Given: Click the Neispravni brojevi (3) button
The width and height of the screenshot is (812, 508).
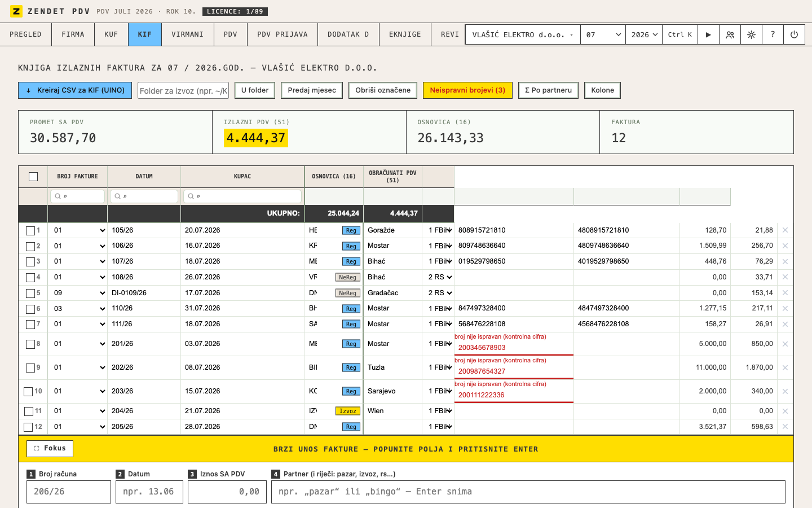Looking at the screenshot, I should point(467,90).
